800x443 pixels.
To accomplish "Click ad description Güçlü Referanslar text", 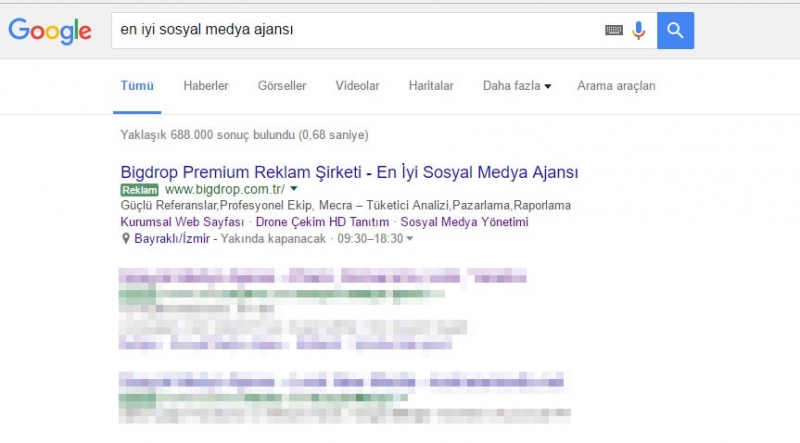I will (x=345, y=205).
